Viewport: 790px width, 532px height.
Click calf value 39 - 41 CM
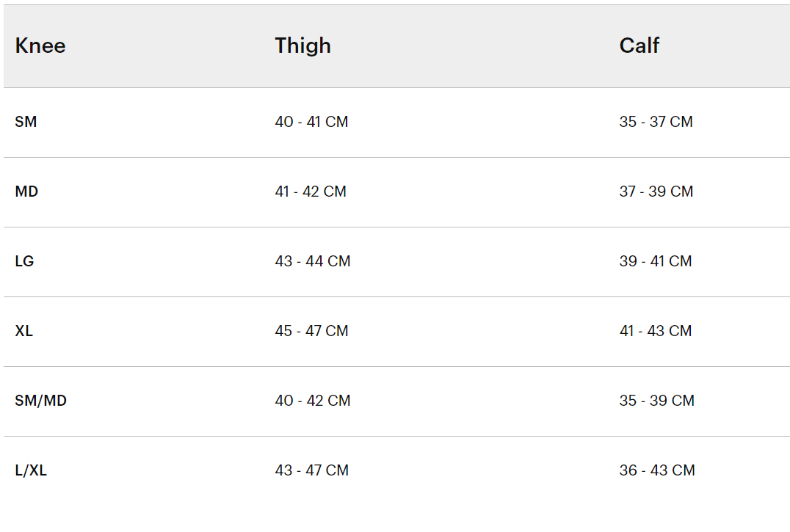point(655,261)
